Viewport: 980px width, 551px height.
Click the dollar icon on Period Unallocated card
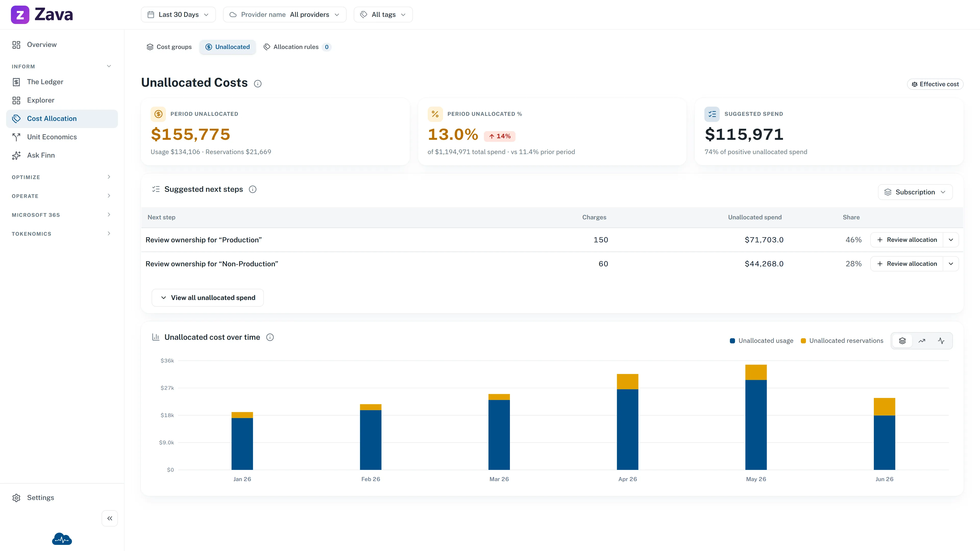pos(158,114)
